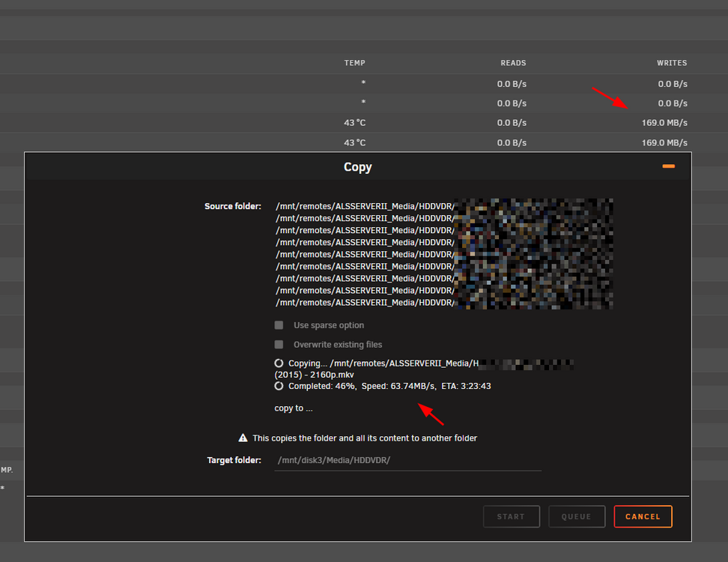The width and height of the screenshot is (728, 562).
Task: Minimize the Copy dialog using the orange bar
Action: point(668,166)
